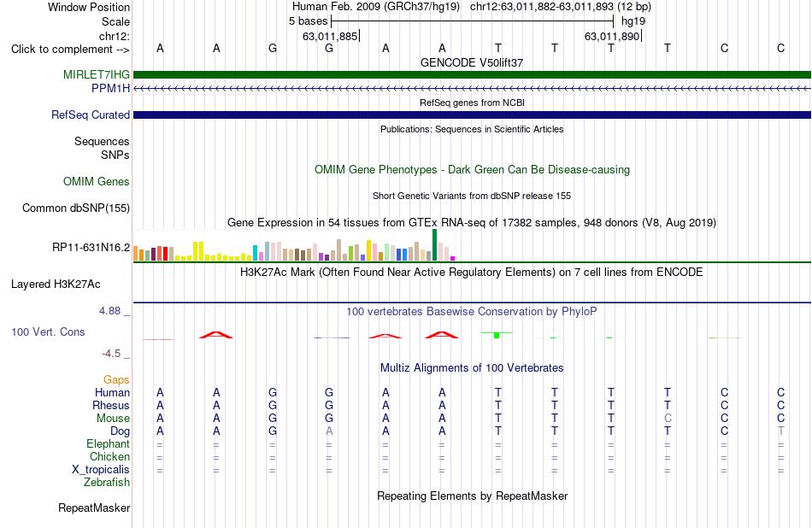Click the OMIM Genes side label

click(x=97, y=182)
